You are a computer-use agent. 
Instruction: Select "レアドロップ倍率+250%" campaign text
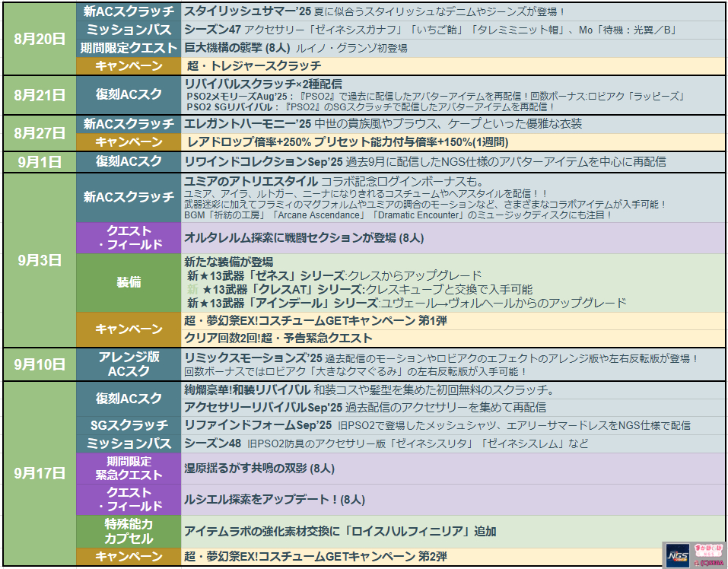[249, 141]
